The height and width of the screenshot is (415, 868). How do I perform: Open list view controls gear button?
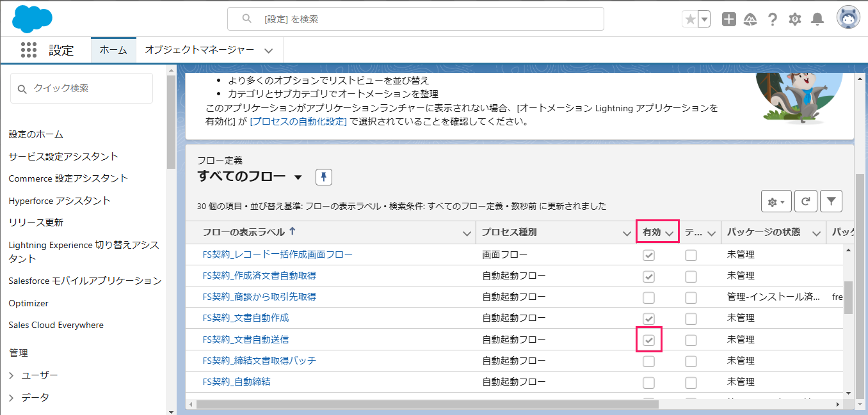pyautogui.click(x=776, y=201)
